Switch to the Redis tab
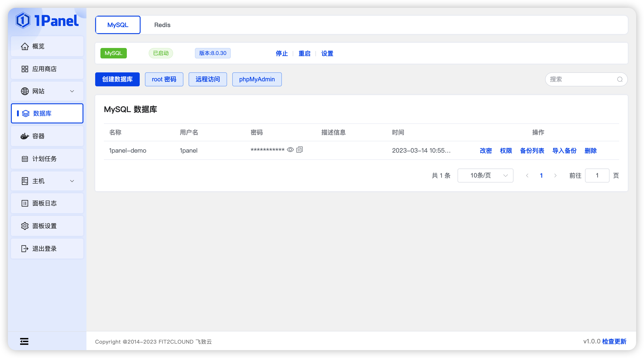 (x=162, y=25)
